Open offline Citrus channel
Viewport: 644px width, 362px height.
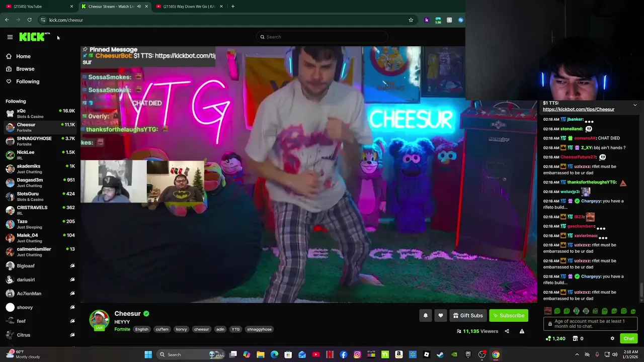[39, 335]
